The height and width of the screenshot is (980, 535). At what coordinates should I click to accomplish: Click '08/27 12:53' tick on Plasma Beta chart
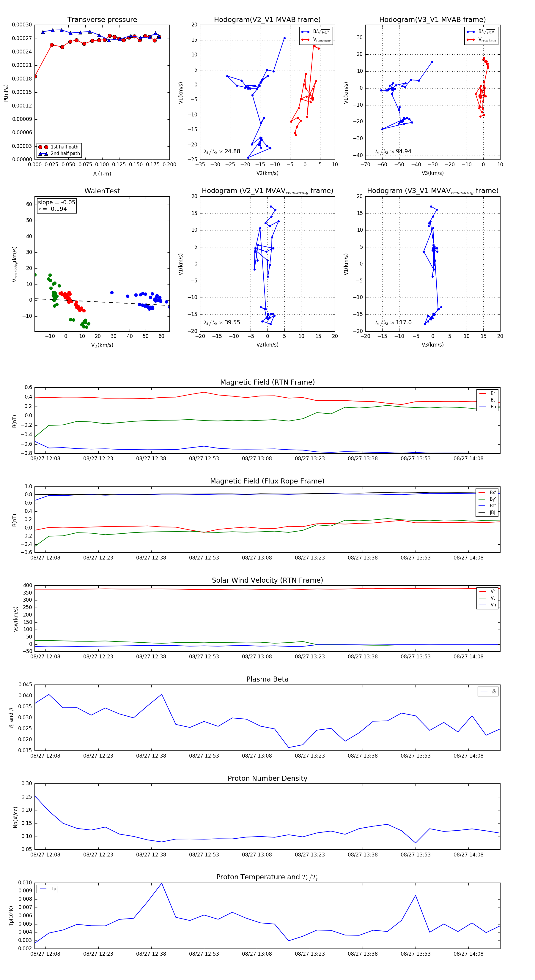click(204, 755)
